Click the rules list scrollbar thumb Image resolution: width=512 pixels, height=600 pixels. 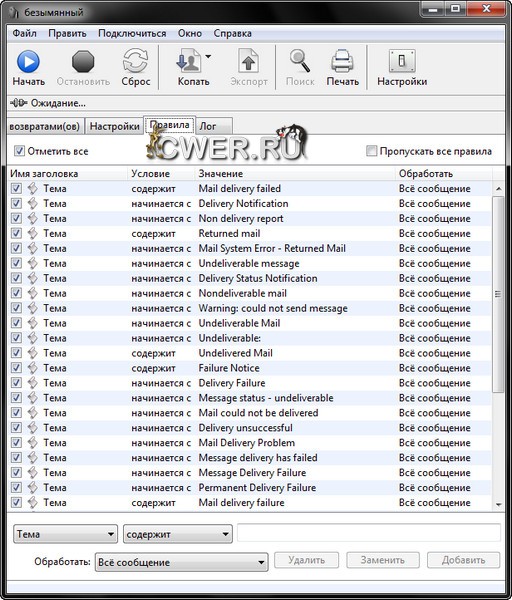[x=498, y=294]
